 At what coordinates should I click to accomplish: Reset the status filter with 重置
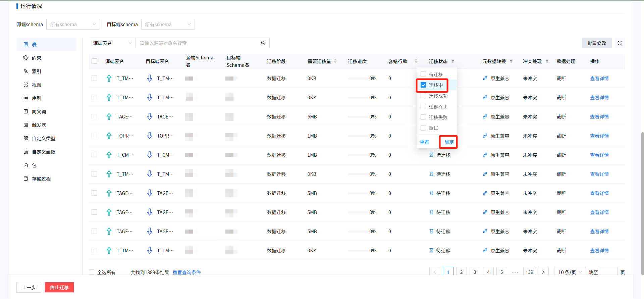425,142
